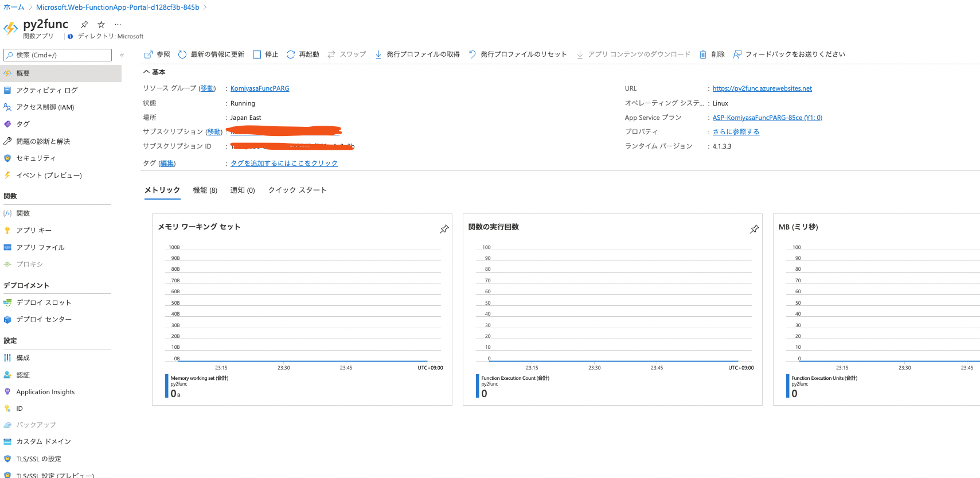Switch to the 通知 (0) tab
The width and height of the screenshot is (980, 478).
tap(243, 190)
